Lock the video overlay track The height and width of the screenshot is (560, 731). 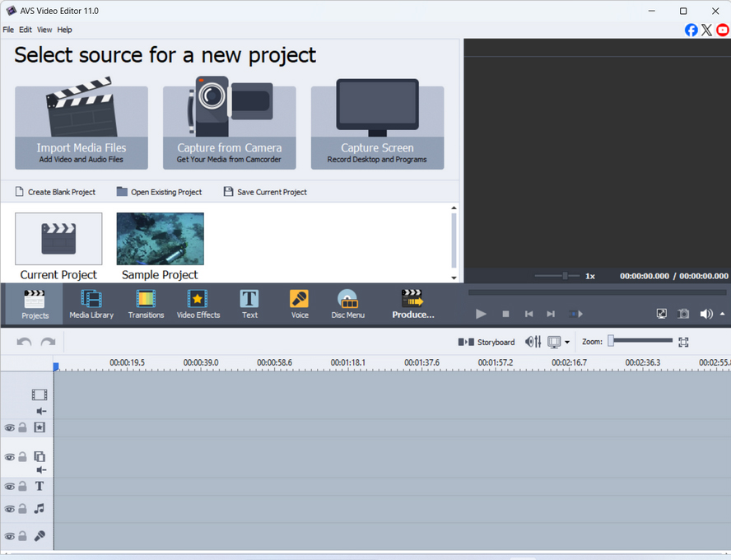point(22,457)
